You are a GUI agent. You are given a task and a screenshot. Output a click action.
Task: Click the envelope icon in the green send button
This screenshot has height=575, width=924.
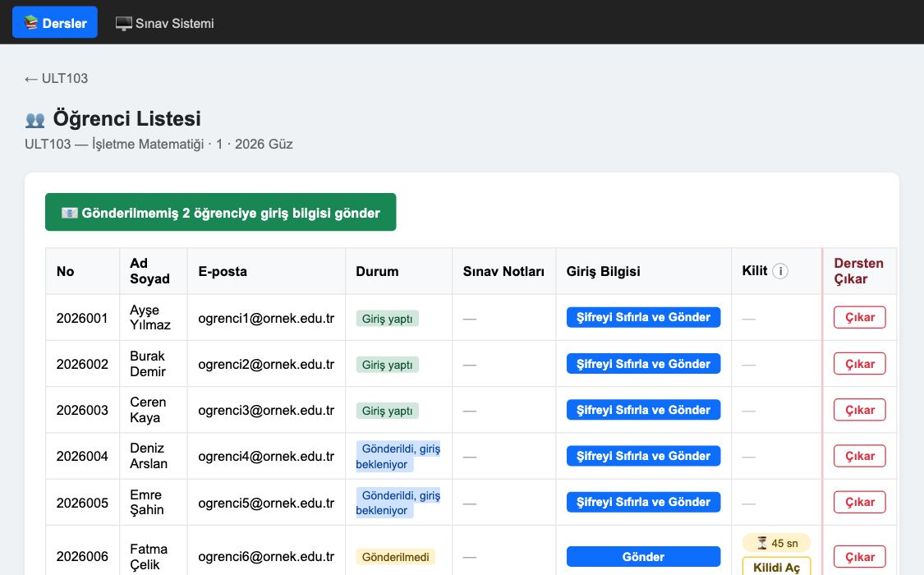[x=70, y=213]
